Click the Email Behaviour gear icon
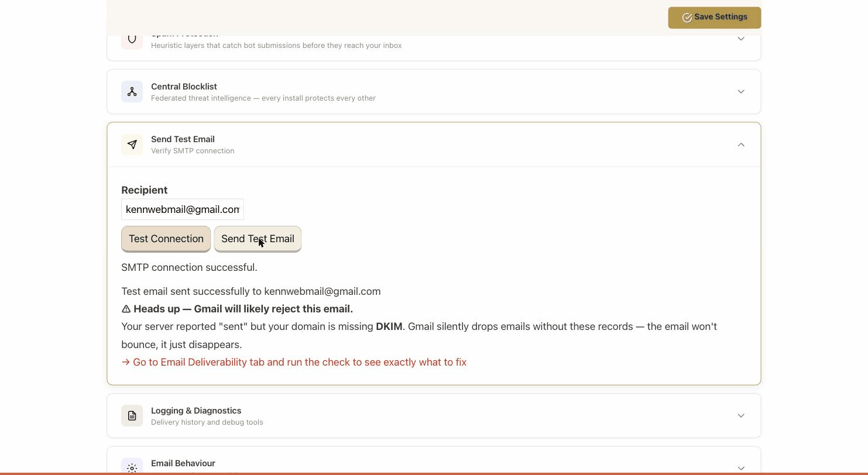Screen dimensions: 868x475 click(x=132, y=466)
